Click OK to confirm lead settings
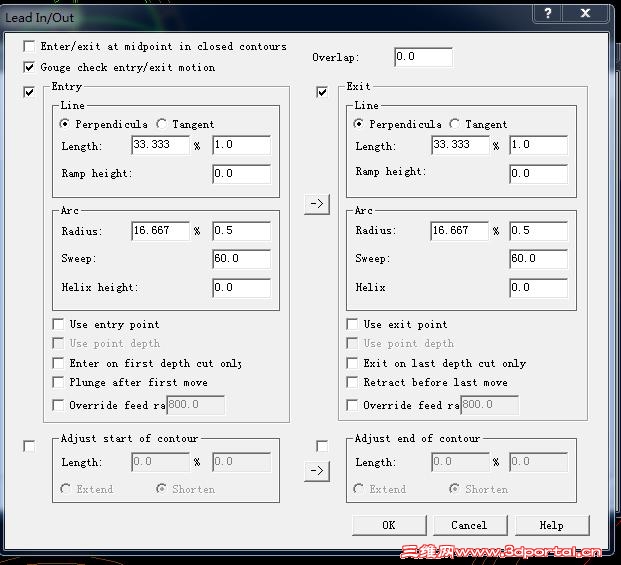 389,525
